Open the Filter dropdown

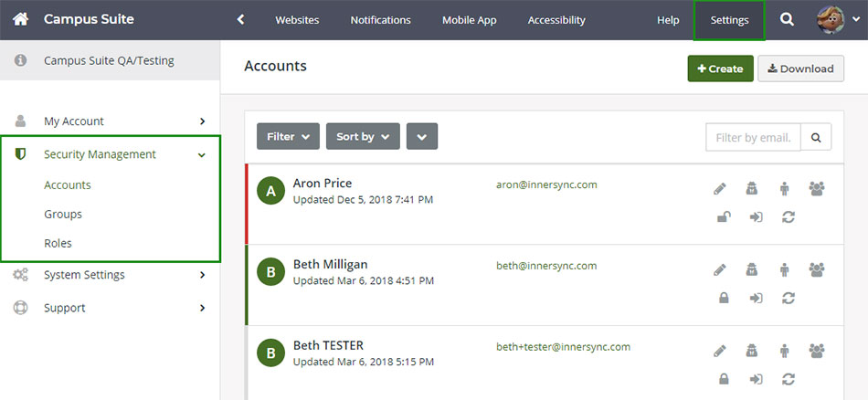[288, 136]
